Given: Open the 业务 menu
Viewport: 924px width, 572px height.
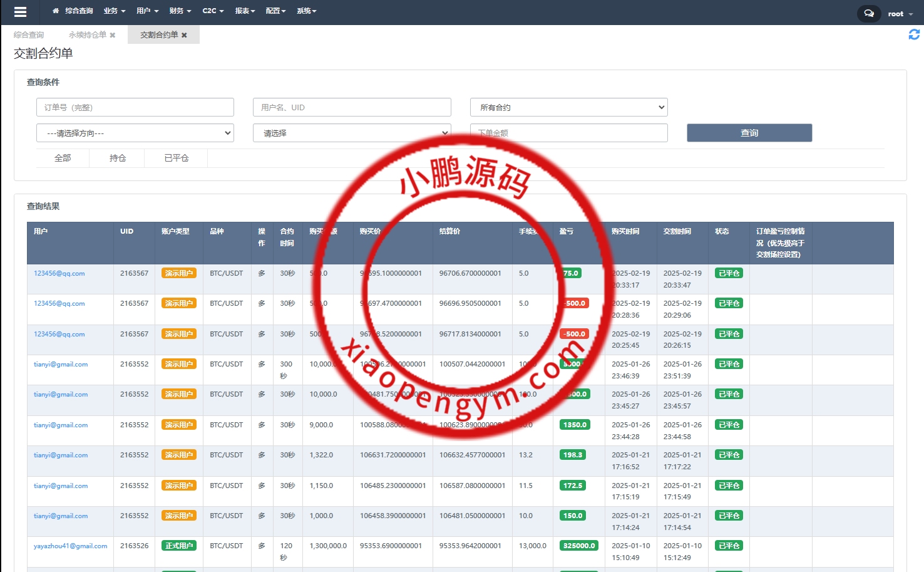Looking at the screenshot, I should [x=115, y=11].
